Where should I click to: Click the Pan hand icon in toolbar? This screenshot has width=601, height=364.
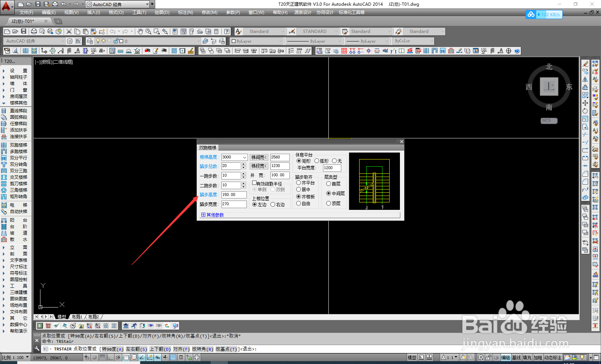[x=140, y=31]
